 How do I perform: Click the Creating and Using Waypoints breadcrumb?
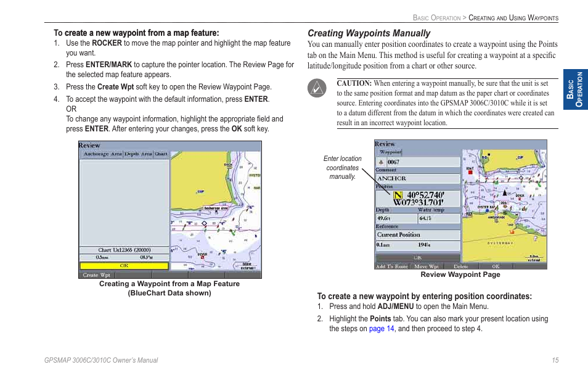513,18
